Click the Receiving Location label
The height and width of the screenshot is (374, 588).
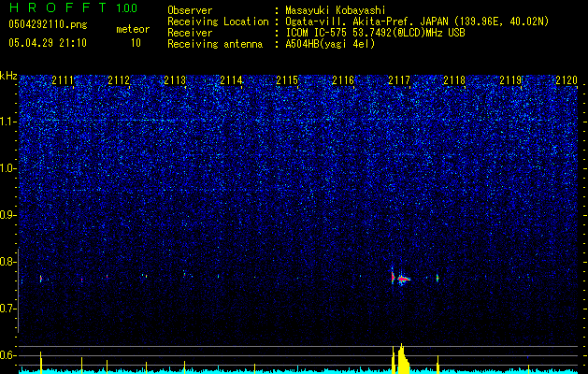coord(218,22)
